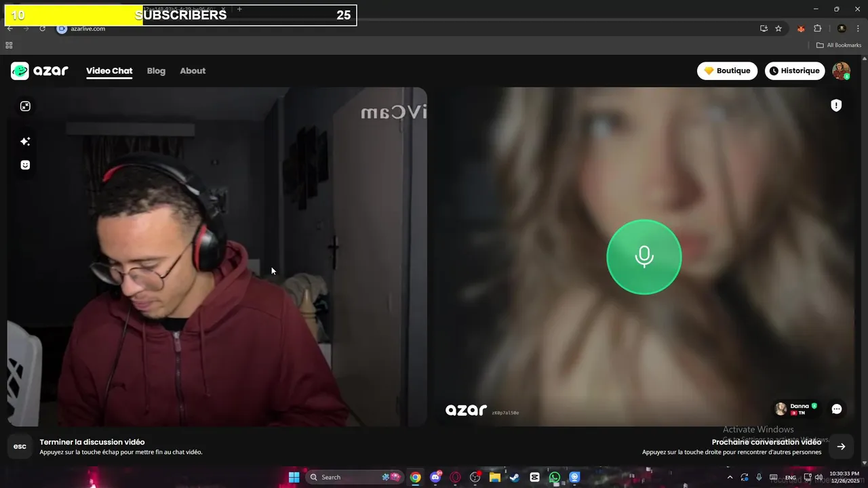Reload the page in Chrome
Image resolution: width=868 pixels, height=488 pixels.
pos(42,28)
